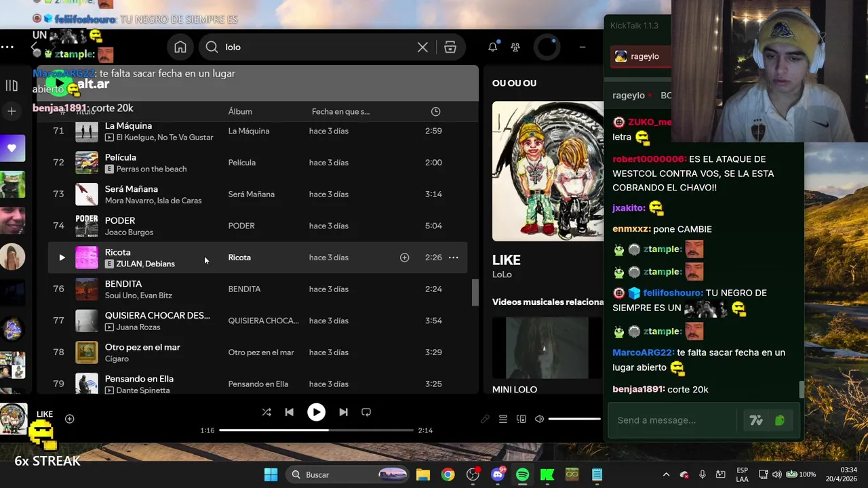The height and width of the screenshot is (488, 868).
Task: Adjust the volume slider
Action: (574, 419)
